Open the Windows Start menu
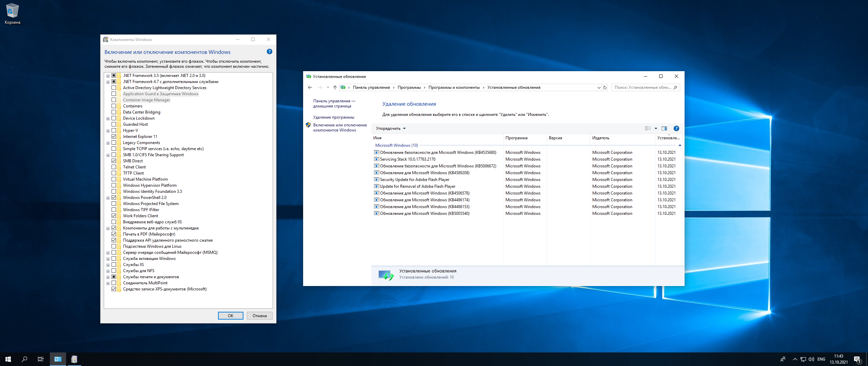Viewport: 868px width, 366px height. coord(8,359)
